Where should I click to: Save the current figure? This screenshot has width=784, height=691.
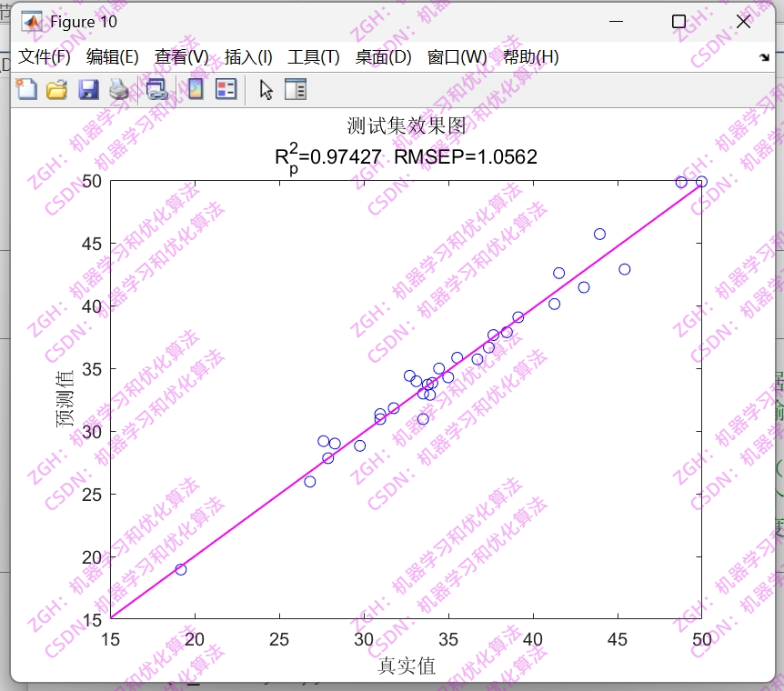(86, 88)
